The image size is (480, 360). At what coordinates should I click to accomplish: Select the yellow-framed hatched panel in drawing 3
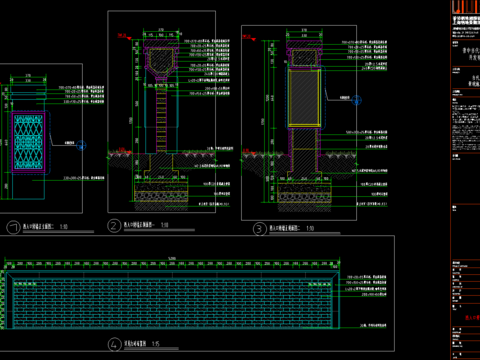click(305, 98)
